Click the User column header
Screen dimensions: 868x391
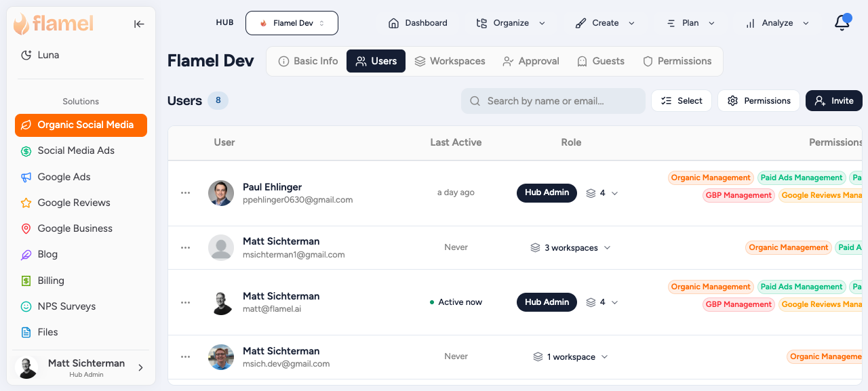click(224, 142)
